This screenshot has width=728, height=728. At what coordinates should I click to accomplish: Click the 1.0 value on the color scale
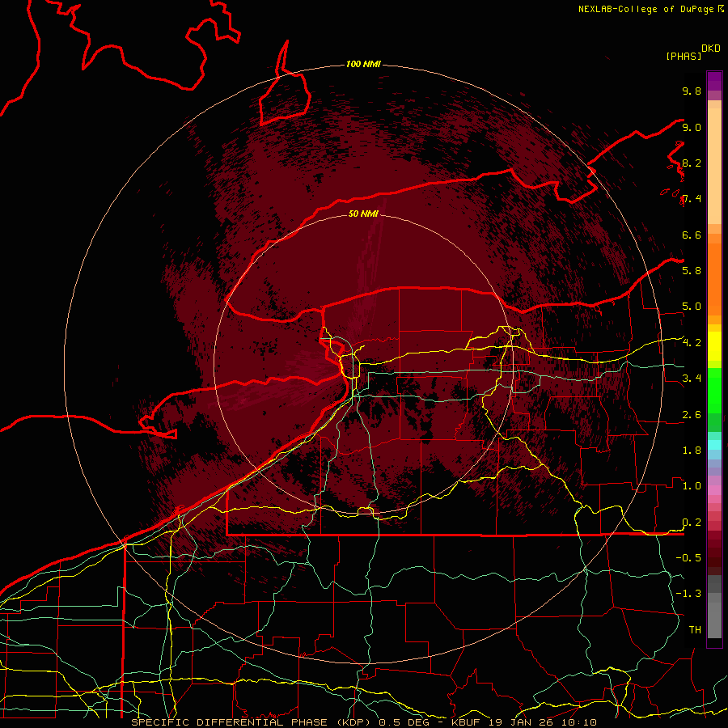coord(692,486)
